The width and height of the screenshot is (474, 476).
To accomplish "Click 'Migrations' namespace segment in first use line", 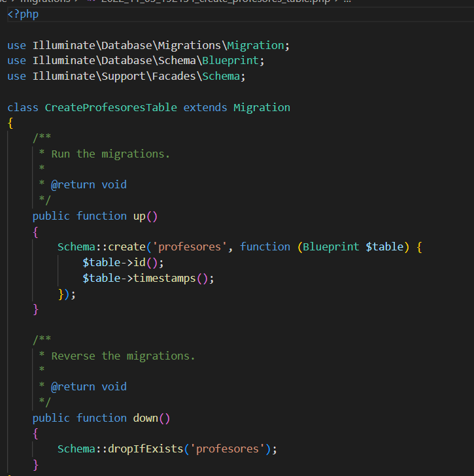I will [x=190, y=46].
